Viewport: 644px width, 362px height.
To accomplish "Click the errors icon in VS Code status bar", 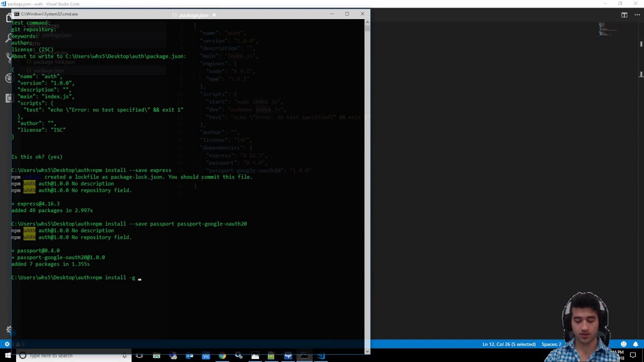I will point(7,344).
